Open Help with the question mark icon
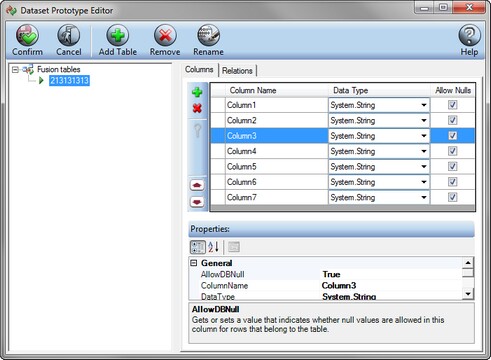The width and height of the screenshot is (491, 360). pos(469,35)
